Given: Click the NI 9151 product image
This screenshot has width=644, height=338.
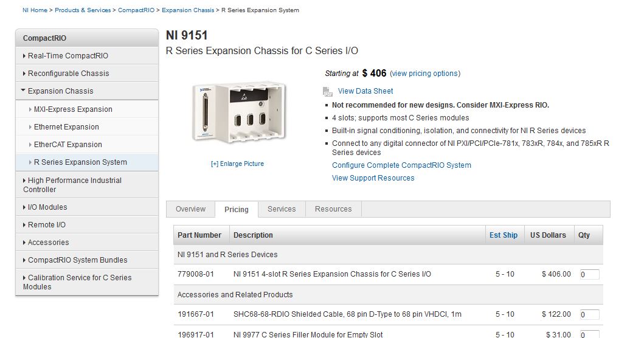Looking at the screenshot, I should coord(237,112).
